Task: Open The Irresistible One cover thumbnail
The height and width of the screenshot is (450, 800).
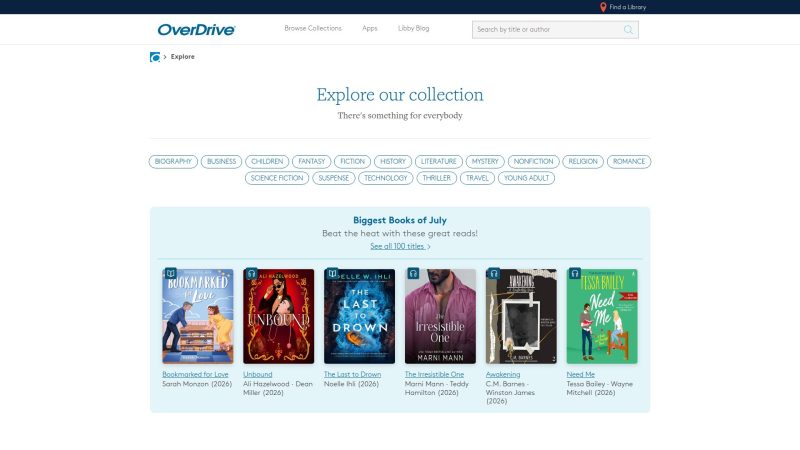Action: [x=440, y=316]
